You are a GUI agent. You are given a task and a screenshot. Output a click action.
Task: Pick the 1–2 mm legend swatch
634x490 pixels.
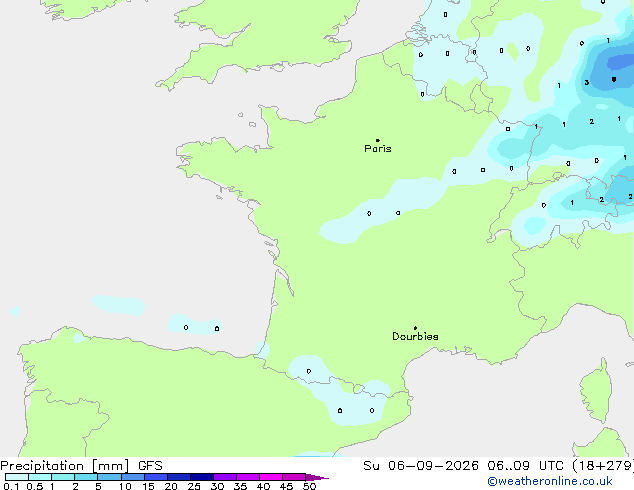pyautogui.click(x=63, y=477)
